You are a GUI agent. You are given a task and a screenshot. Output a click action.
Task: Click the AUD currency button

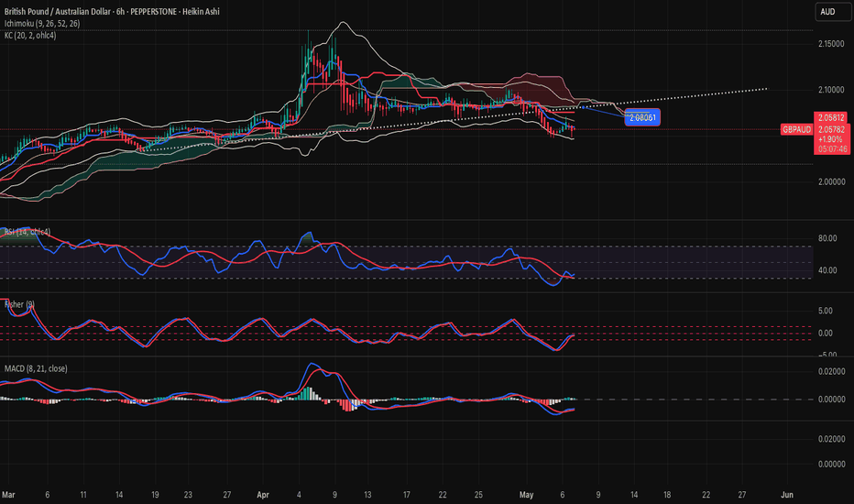(x=832, y=11)
